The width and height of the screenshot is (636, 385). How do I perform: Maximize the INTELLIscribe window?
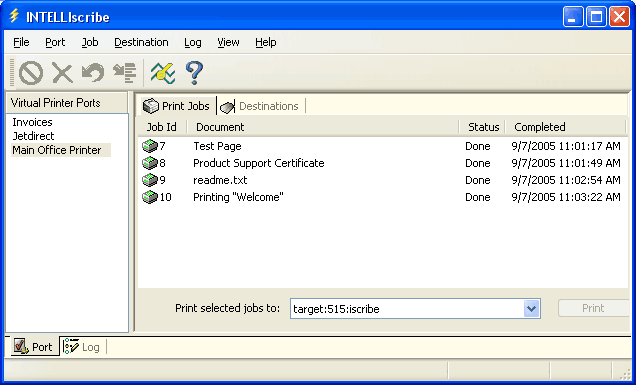tap(596, 17)
